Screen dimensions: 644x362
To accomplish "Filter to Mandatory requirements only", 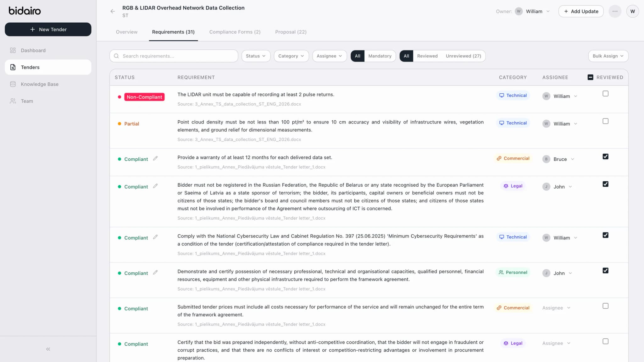I will (380, 56).
